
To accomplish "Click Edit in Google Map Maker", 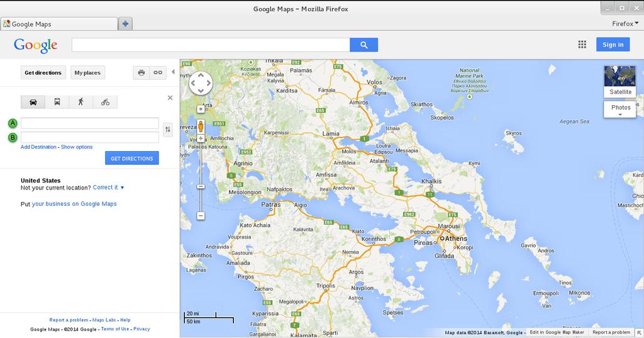I will (557, 332).
